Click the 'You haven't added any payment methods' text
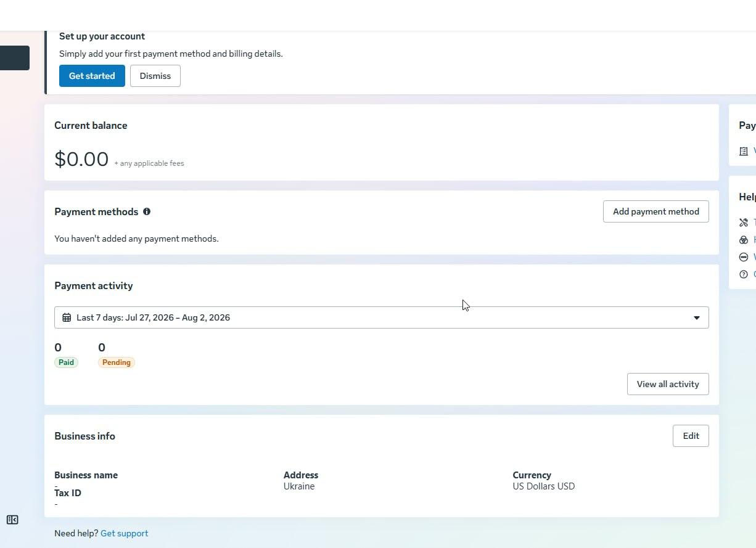This screenshot has width=756, height=548. point(136,239)
